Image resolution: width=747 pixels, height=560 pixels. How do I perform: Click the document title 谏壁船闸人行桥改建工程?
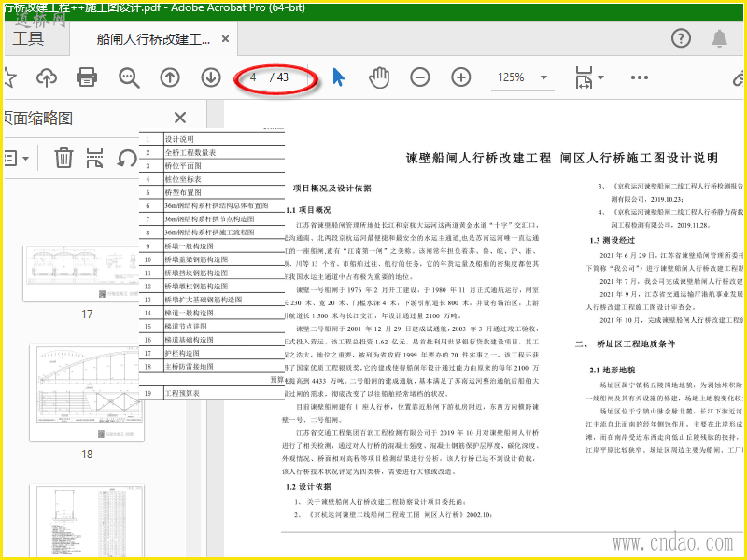[x=478, y=158]
